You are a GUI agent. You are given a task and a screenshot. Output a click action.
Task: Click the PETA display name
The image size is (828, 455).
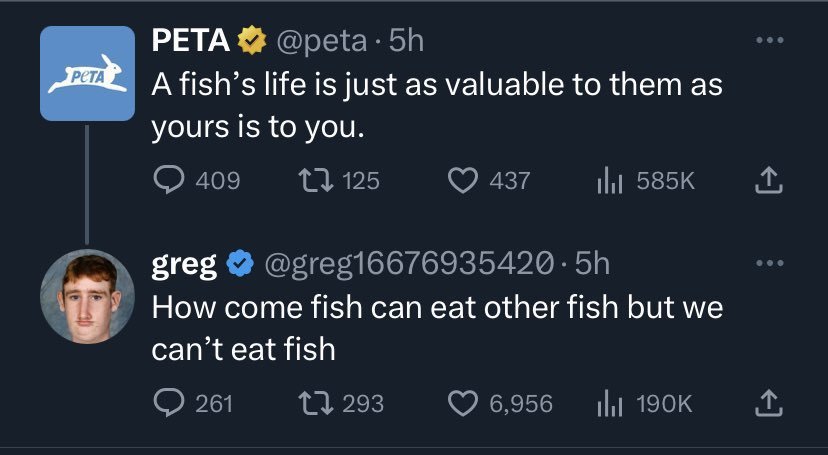click(192, 41)
